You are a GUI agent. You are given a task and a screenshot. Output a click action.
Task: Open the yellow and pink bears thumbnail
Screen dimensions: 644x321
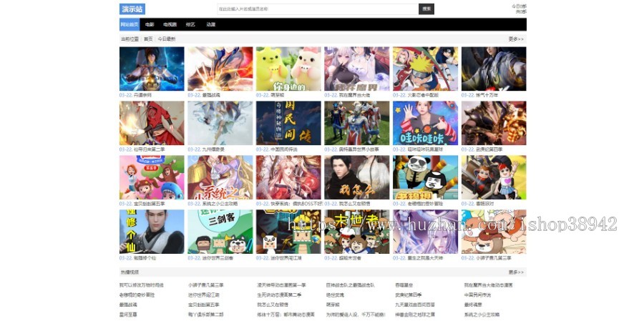click(x=289, y=69)
